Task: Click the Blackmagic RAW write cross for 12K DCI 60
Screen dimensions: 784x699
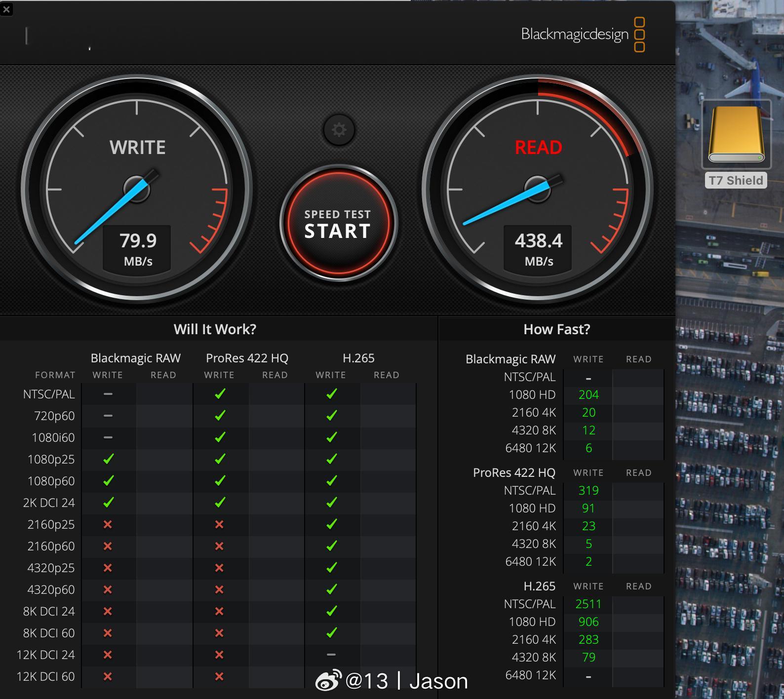Action: click(x=108, y=676)
